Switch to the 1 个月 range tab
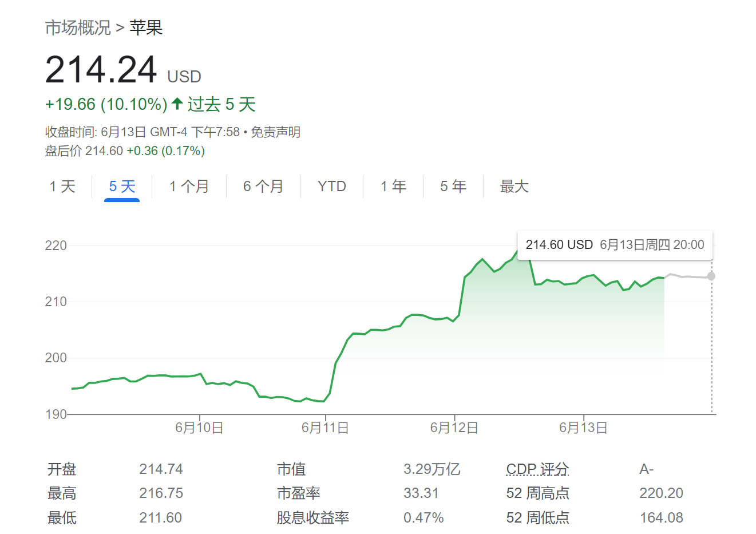 [189, 186]
